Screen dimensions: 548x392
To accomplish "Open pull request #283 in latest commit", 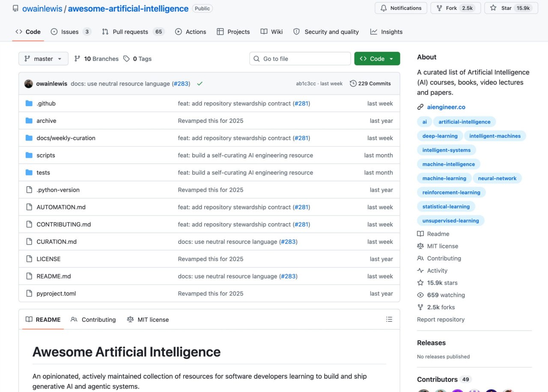I will [181, 83].
